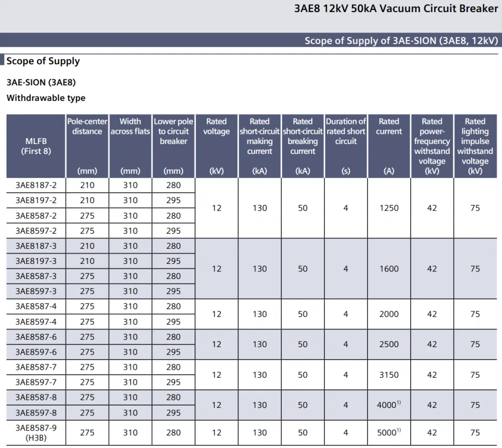Click impulse voltage '75' in the 4000 A group

475,405
